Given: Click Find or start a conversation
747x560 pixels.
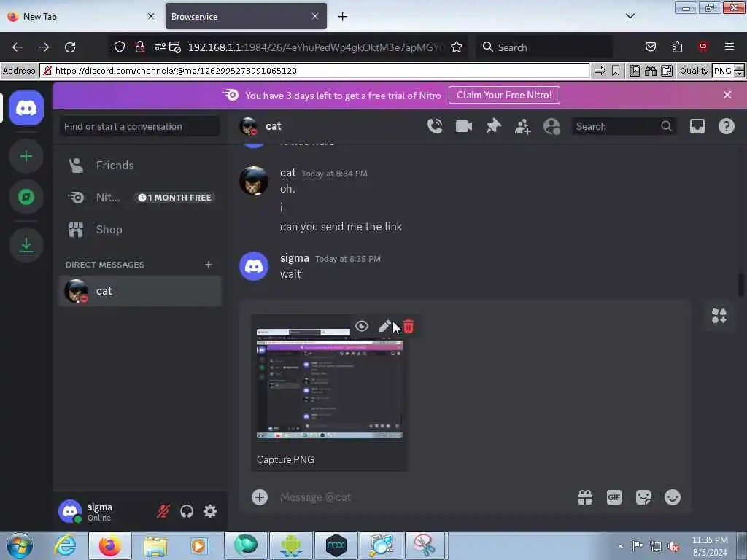Looking at the screenshot, I should [140, 126].
